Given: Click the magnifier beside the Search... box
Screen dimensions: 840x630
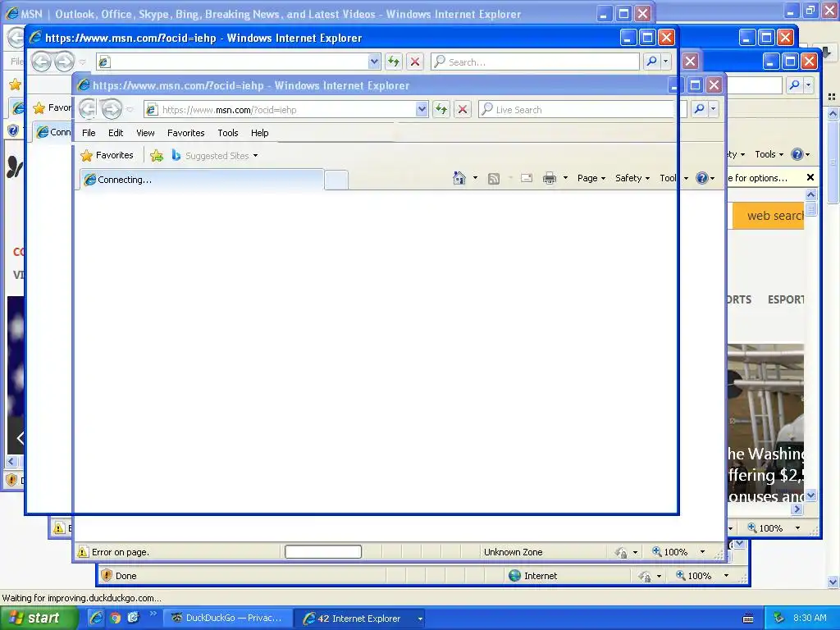Looking at the screenshot, I should tap(651, 62).
